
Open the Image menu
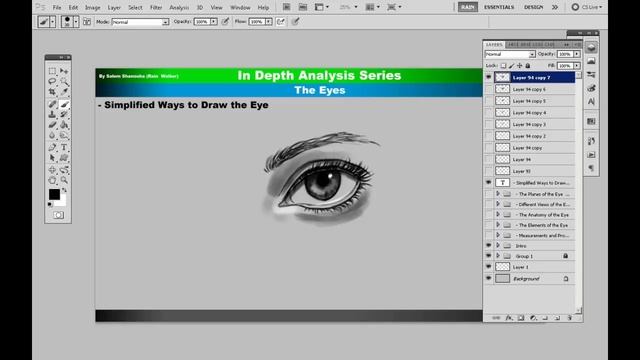click(93, 7)
